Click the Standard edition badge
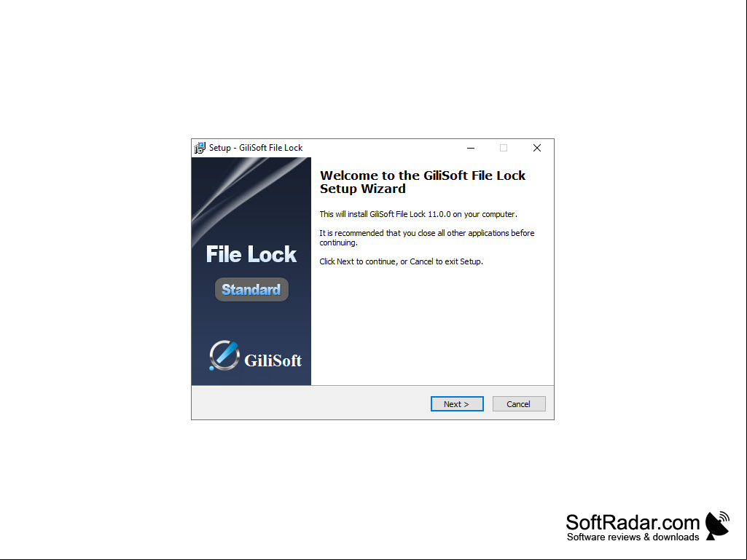 point(251,290)
